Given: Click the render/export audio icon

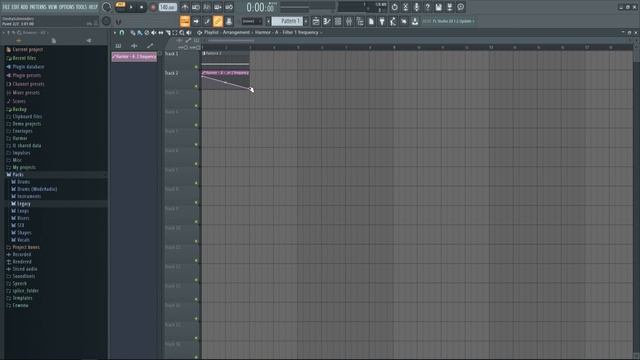Looking at the screenshot, I should [x=449, y=7].
